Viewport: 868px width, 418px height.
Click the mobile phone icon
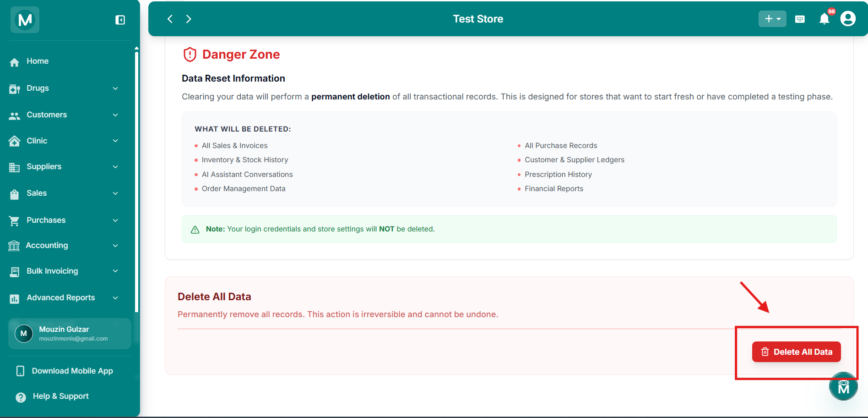click(x=20, y=371)
